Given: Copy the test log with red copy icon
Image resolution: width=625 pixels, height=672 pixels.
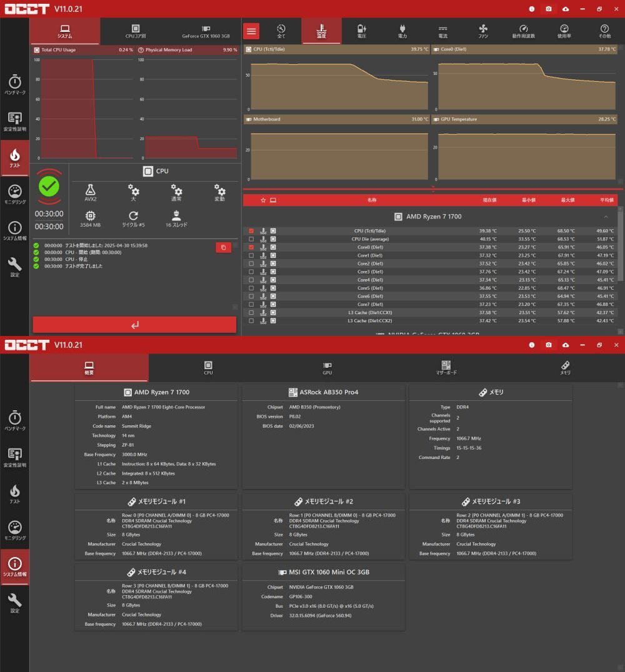Looking at the screenshot, I should click(223, 247).
